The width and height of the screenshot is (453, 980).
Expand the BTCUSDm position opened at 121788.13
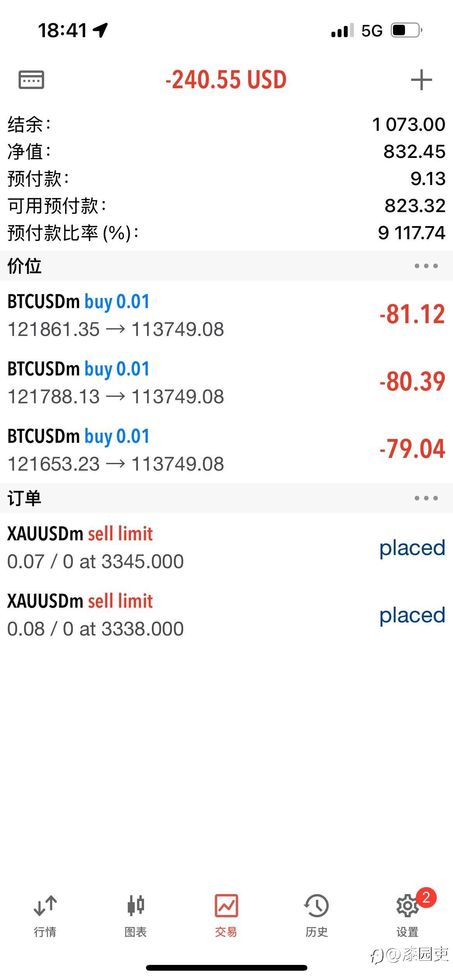click(226, 382)
